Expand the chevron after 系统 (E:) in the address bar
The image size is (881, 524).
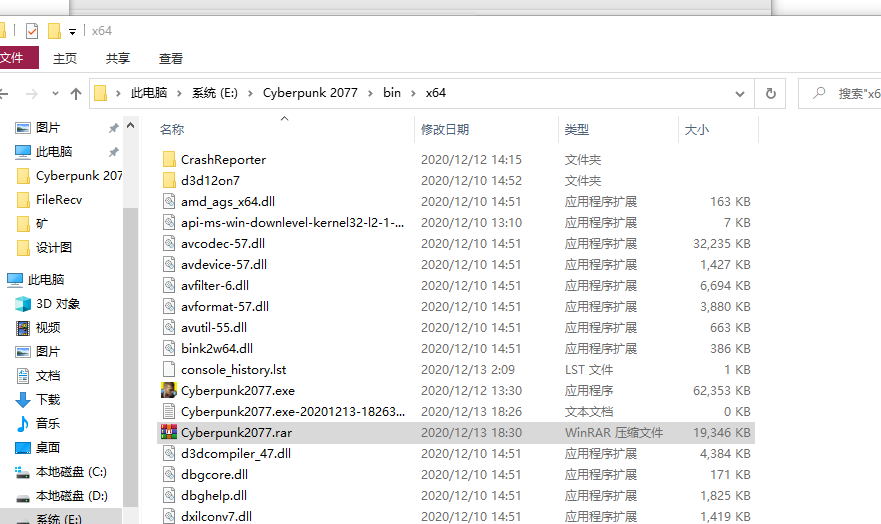(250, 93)
